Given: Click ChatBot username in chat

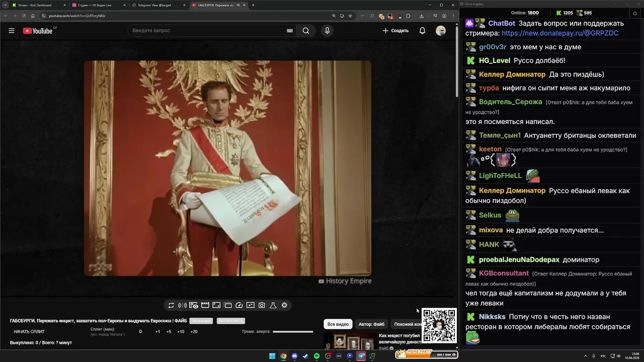Looking at the screenshot, I should coord(502,23).
